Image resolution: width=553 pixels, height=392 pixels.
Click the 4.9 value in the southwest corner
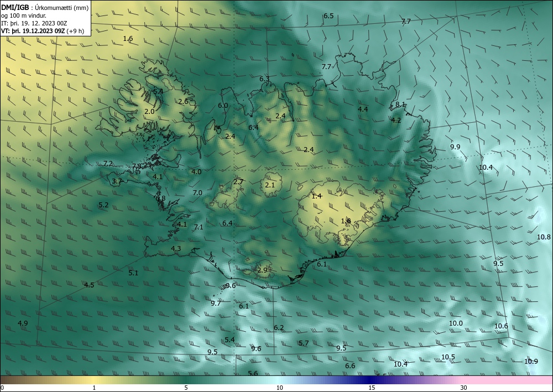pyautogui.click(x=23, y=323)
